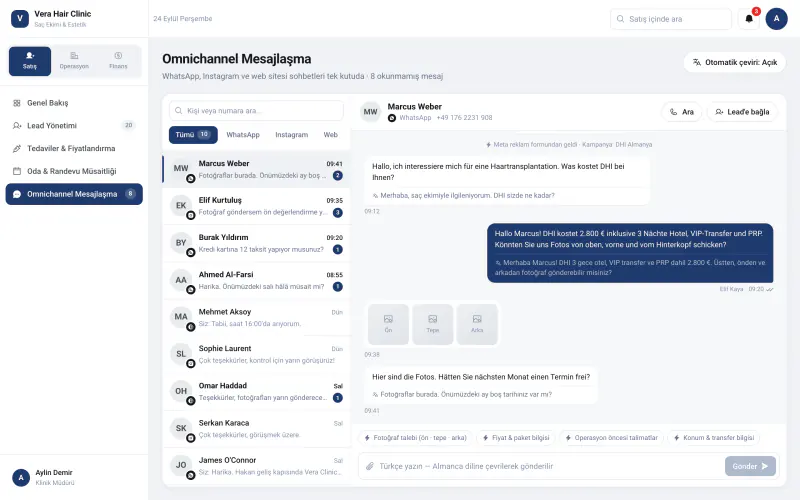800x500 pixels.
Task: Switch to the Finans module
Action: point(118,61)
